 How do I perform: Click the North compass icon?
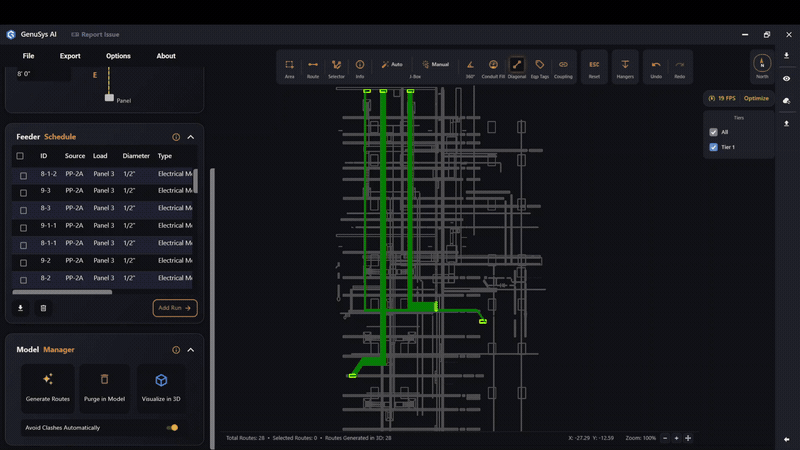tap(762, 66)
